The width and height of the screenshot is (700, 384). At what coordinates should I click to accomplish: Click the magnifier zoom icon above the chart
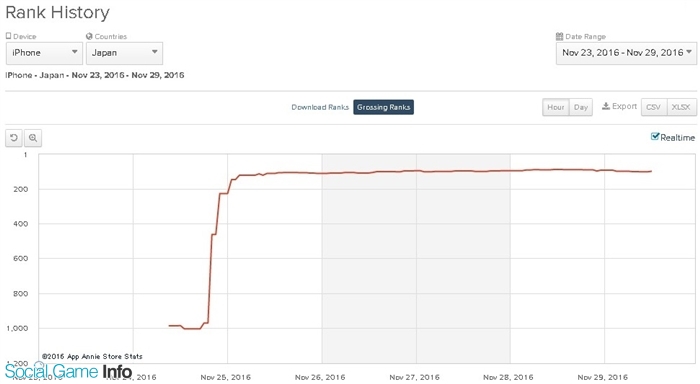pos(33,138)
